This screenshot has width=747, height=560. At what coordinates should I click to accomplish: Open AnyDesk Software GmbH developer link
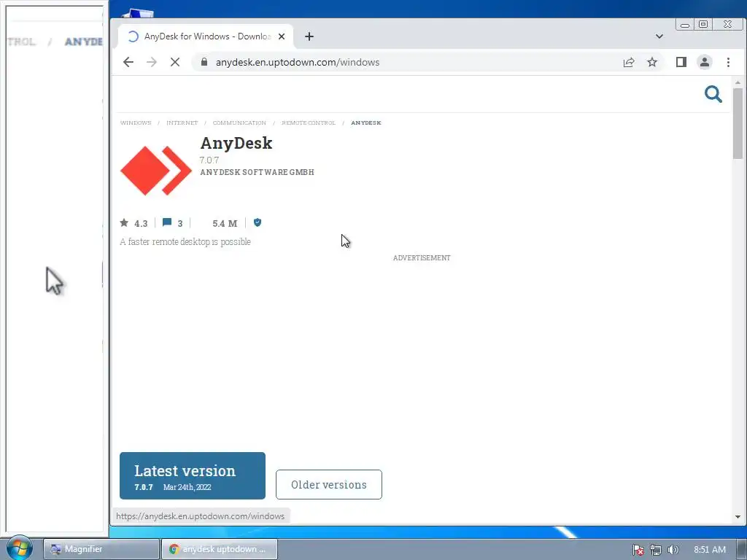click(258, 172)
